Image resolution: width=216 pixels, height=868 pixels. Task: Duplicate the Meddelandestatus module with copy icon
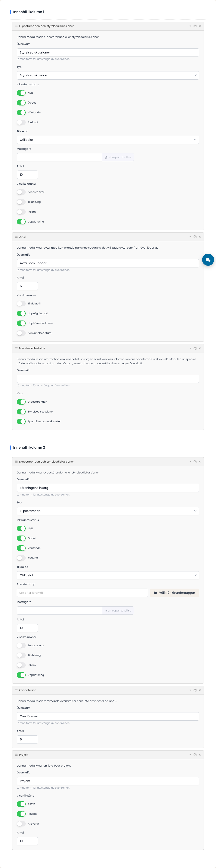tap(195, 348)
